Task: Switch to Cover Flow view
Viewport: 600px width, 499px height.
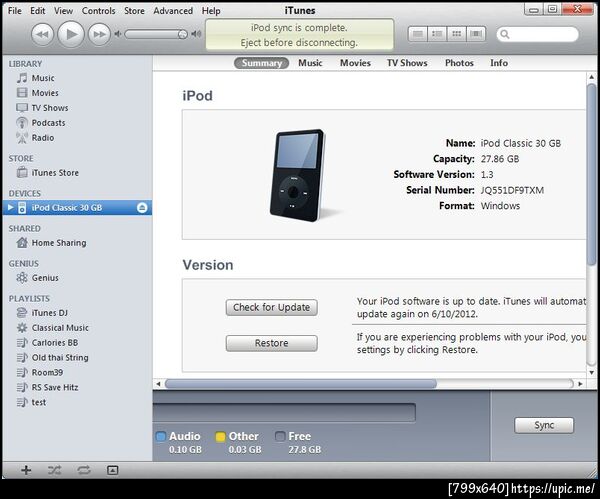Action: (x=476, y=34)
